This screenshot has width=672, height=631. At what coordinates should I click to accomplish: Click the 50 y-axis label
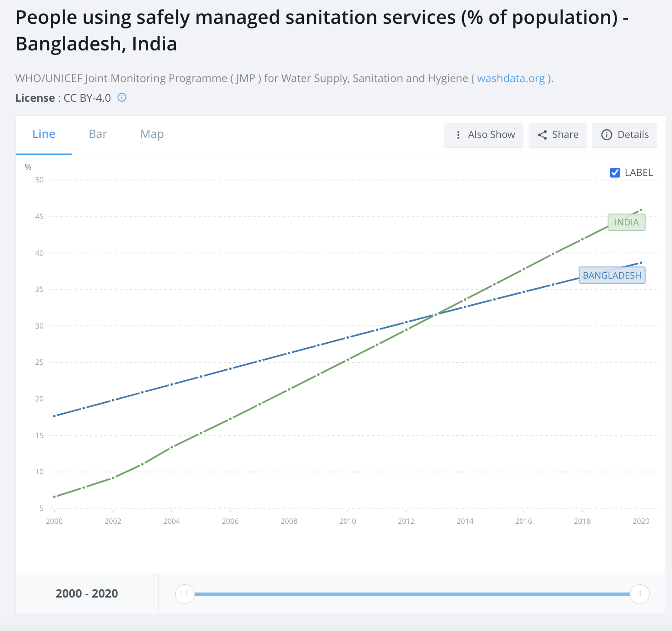(x=39, y=180)
